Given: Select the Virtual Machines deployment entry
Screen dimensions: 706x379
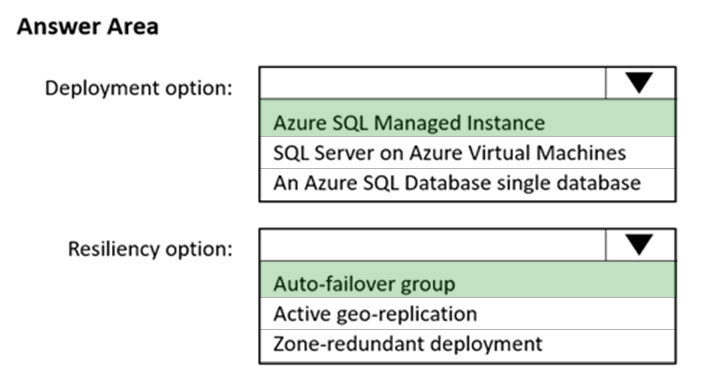Looking at the screenshot, I should pos(467,153).
